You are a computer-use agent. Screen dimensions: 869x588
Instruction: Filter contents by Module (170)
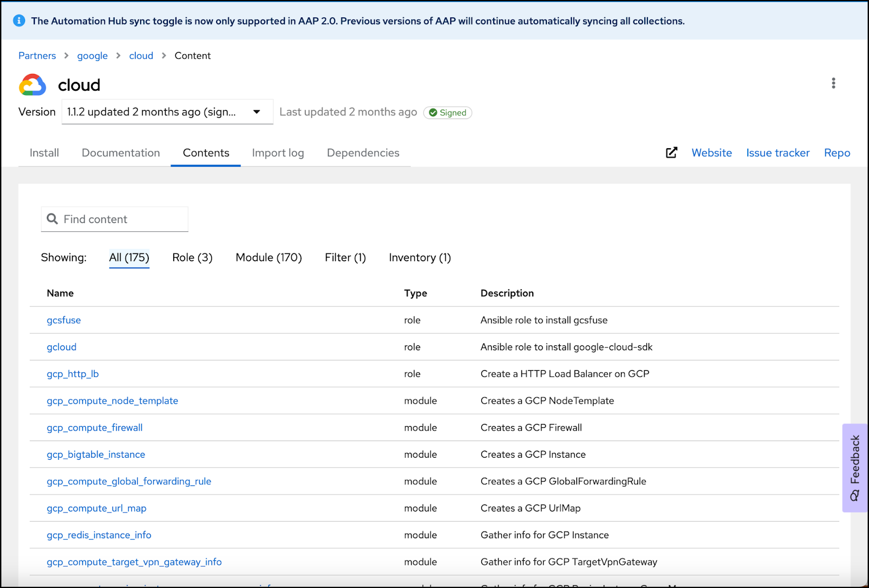click(x=268, y=257)
